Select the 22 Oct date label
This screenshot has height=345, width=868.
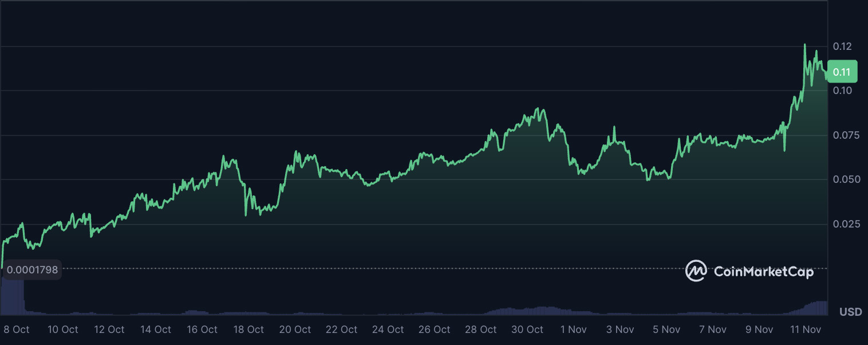coord(341,330)
